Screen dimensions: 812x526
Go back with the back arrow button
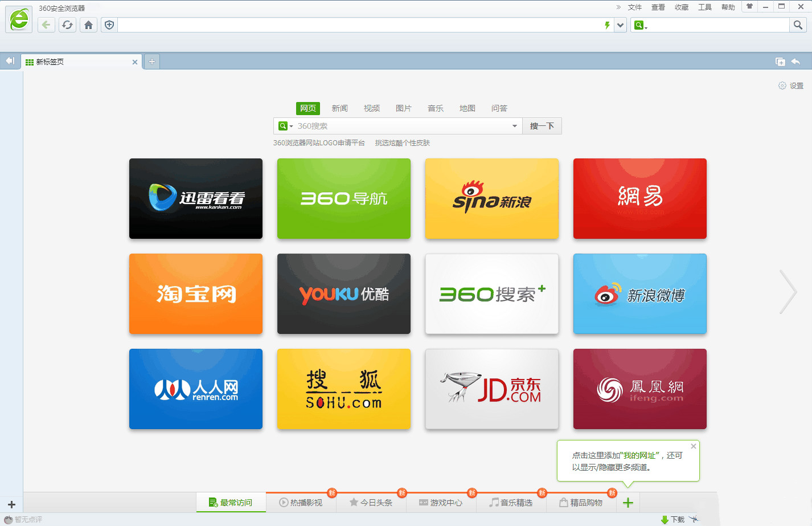point(46,25)
